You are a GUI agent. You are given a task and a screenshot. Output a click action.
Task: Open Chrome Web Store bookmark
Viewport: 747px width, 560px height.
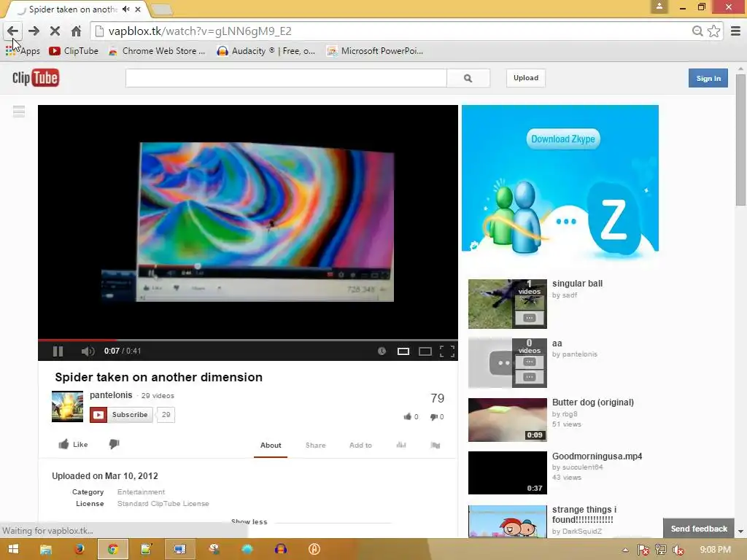click(157, 51)
